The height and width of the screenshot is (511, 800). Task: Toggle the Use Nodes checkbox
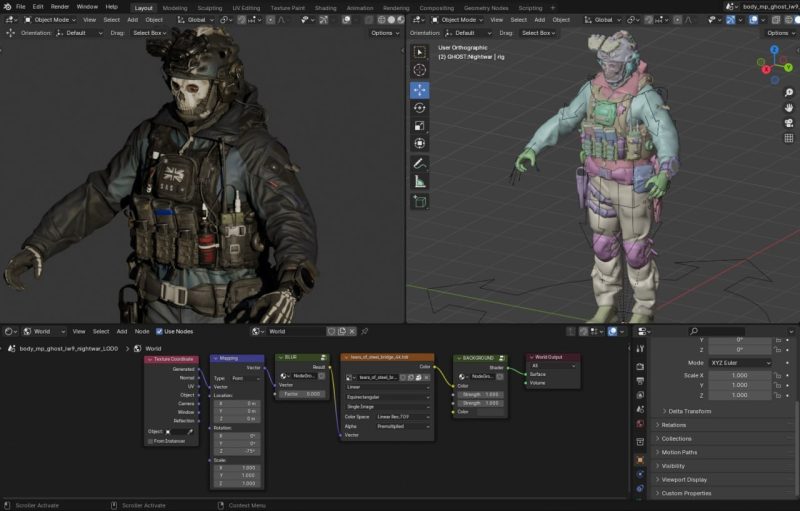(x=159, y=331)
